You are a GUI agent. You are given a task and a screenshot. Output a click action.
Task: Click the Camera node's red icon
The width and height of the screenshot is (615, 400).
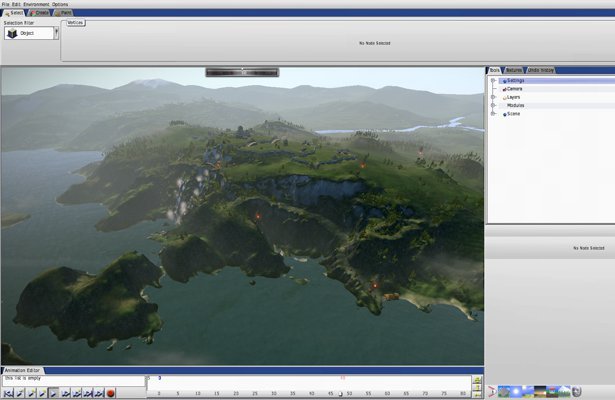point(504,89)
